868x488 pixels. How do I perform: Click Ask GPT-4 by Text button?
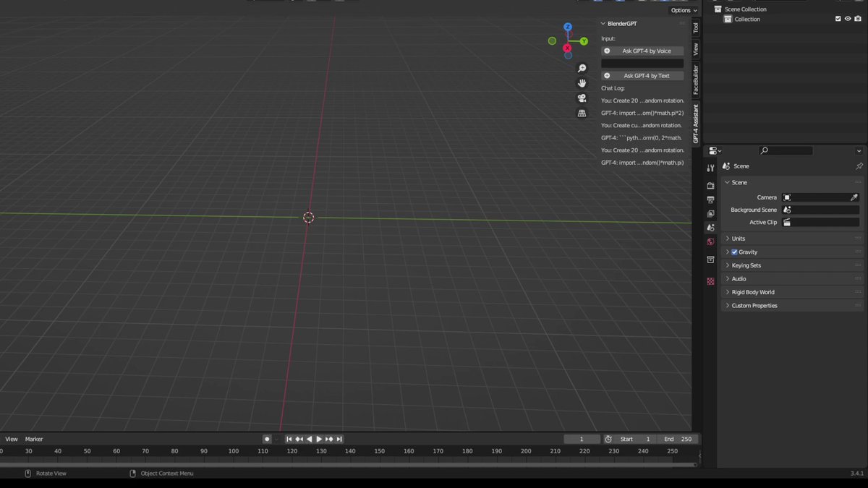(642, 75)
